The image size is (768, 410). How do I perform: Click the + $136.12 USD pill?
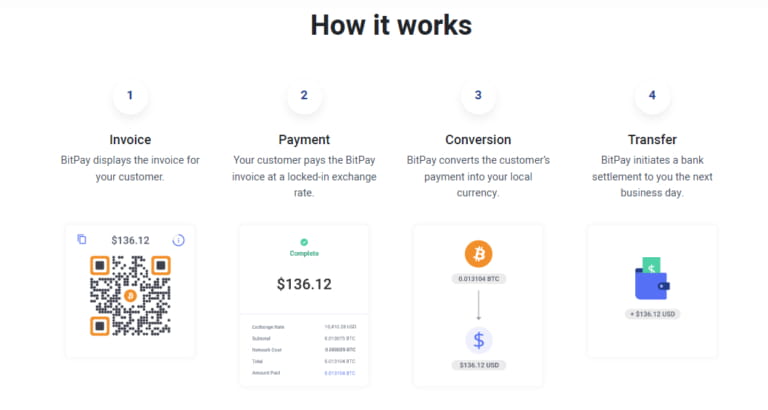652,314
